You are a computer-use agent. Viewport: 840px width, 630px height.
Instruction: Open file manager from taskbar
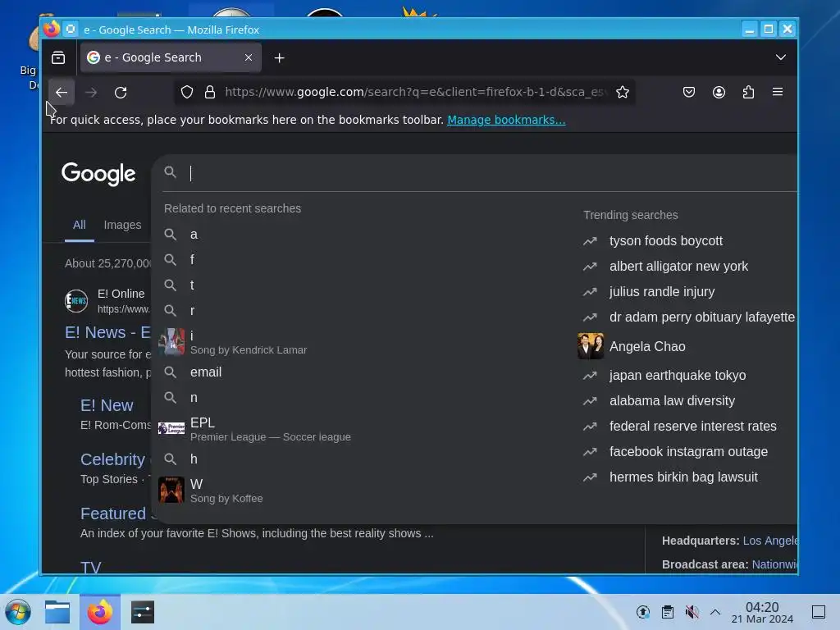pyautogui.click(x=57, y=612)
